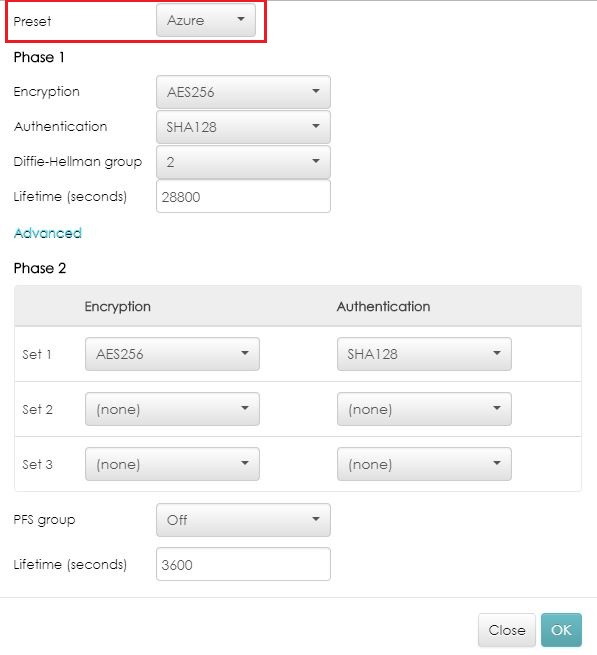Expand the Advanced link
The height and width of the screenshot is (655, 597).
point(48,233)
